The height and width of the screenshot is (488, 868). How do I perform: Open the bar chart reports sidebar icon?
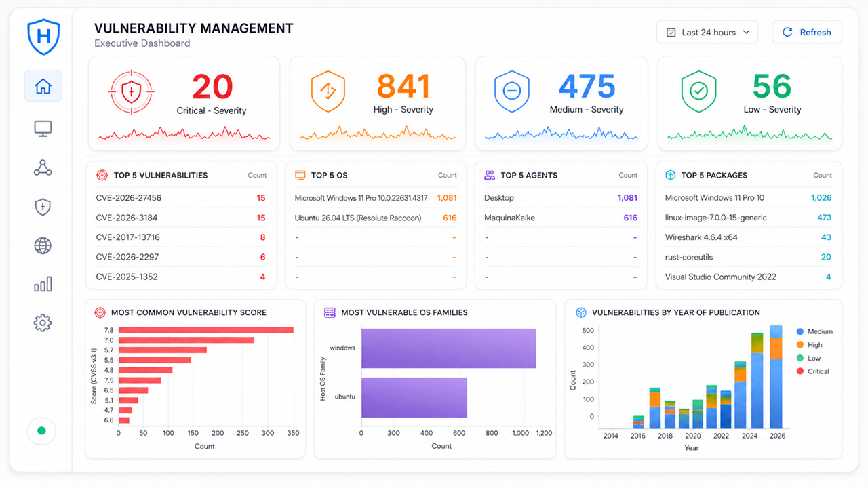43,285
